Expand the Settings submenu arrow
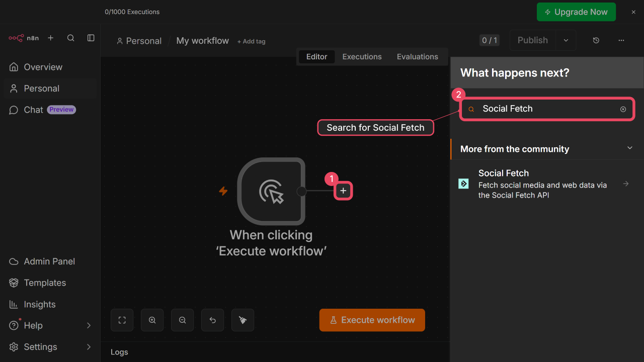The image size is (644, 362). [89, 347]
